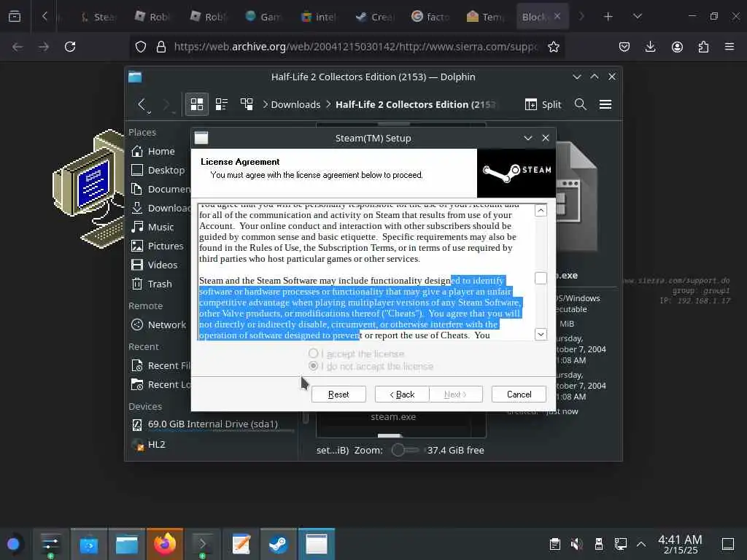
Task: Open a new Firefox tab
Action: (608, 17)
